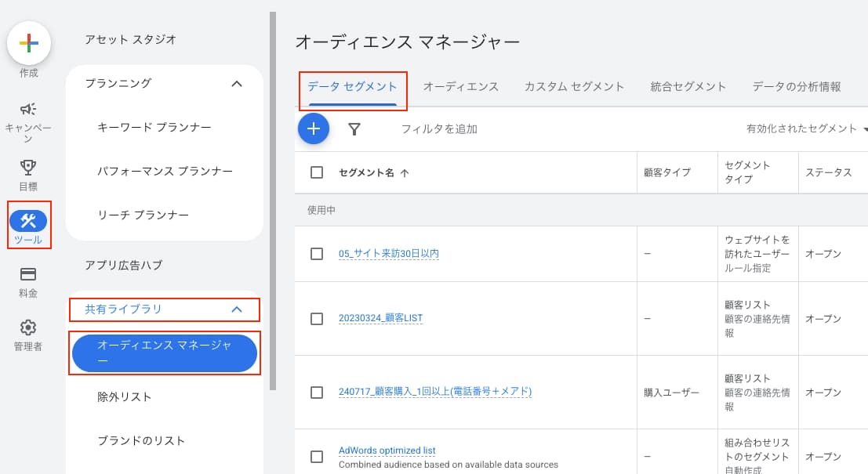Open the Admin gear icon
This screenshot has width=868, height=474.
28,327
